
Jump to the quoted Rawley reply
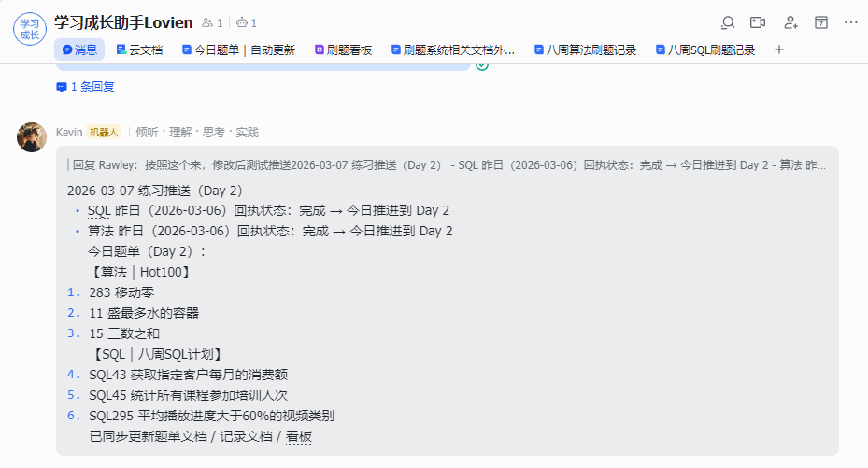[x=448, y=165]
